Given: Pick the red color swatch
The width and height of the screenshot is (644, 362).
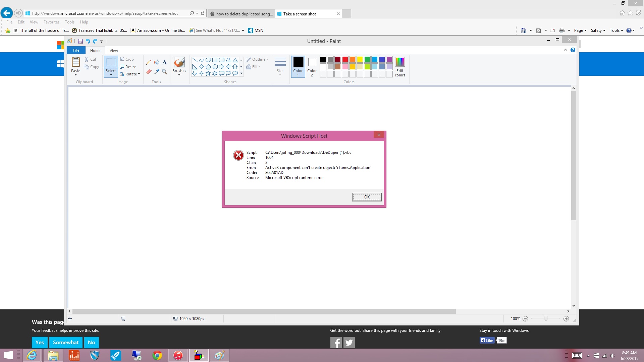Looking at the screenshot, I should (x=345, y=59).
